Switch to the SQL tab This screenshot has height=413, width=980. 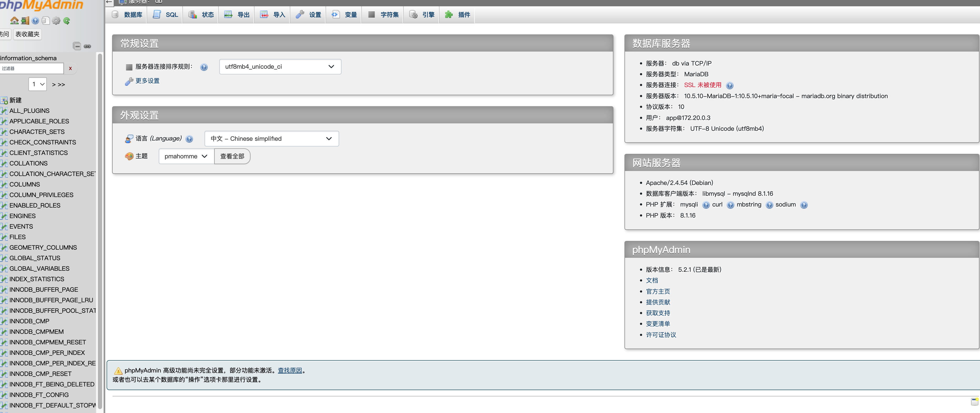165,14
